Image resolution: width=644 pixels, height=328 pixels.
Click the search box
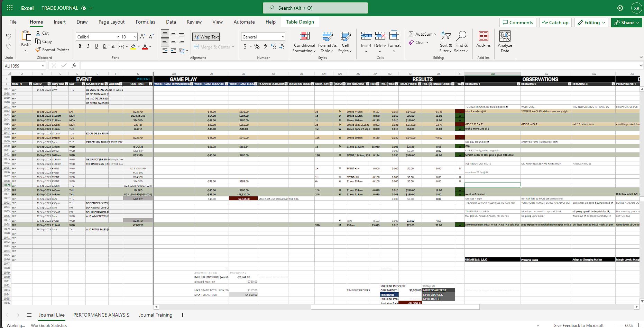(315, 8)
